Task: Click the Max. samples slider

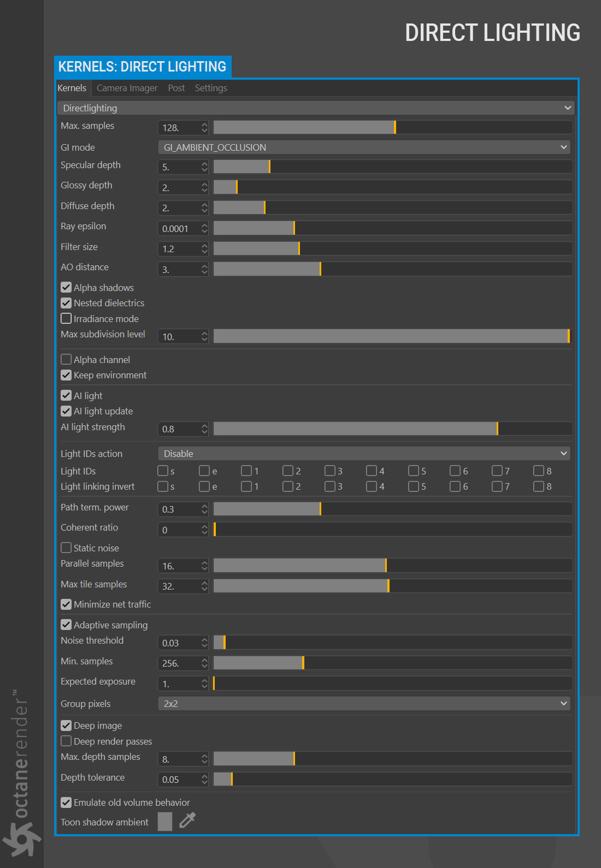Action: (392, 127)
